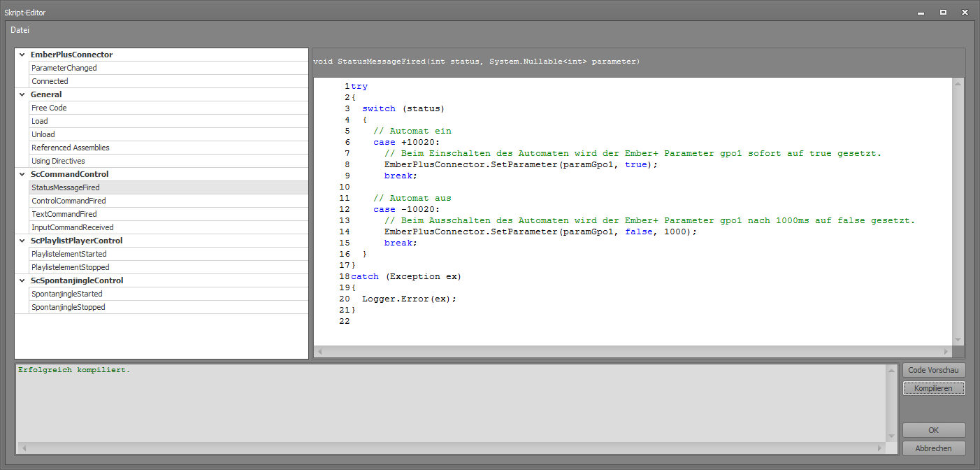Maximize the Skript-Editor window
This screenshot has height=470, width=980.
click(x=943, y=12)
